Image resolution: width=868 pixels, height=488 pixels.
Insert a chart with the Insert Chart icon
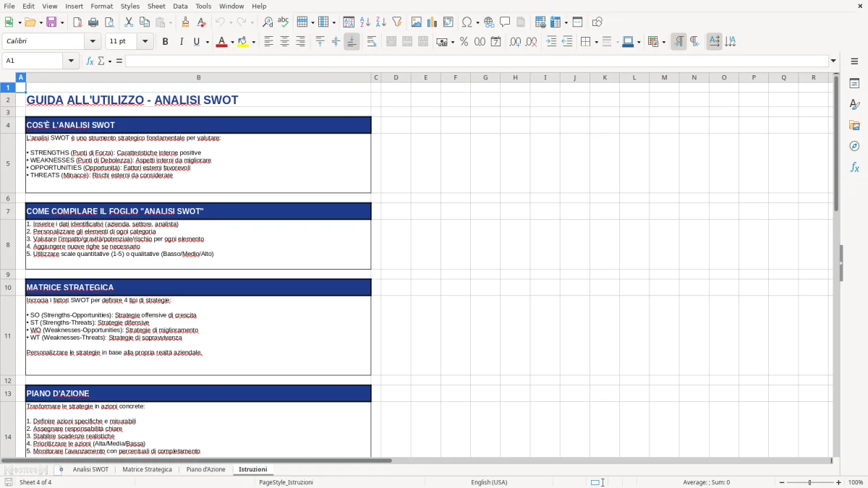[x=432, y=22]
